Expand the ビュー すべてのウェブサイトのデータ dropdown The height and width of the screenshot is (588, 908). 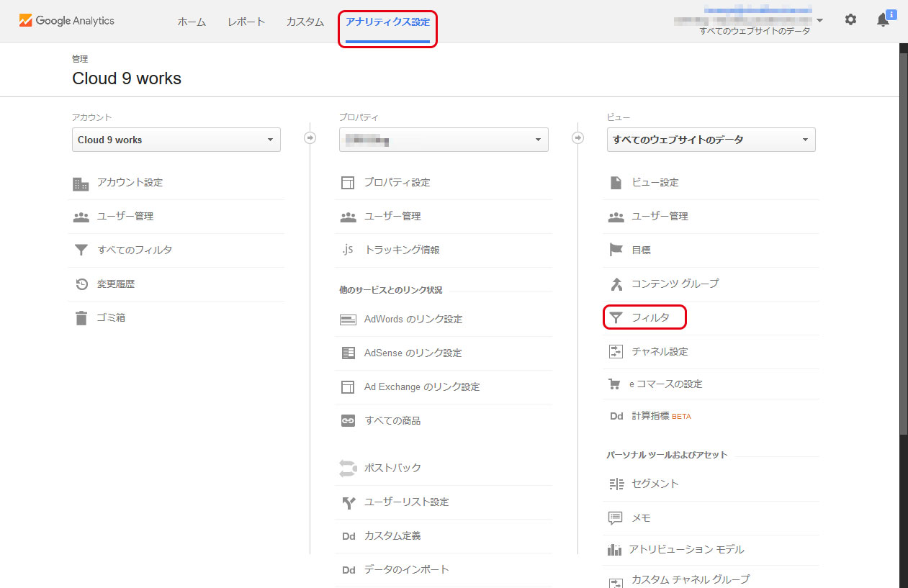[x=711, y=140]
